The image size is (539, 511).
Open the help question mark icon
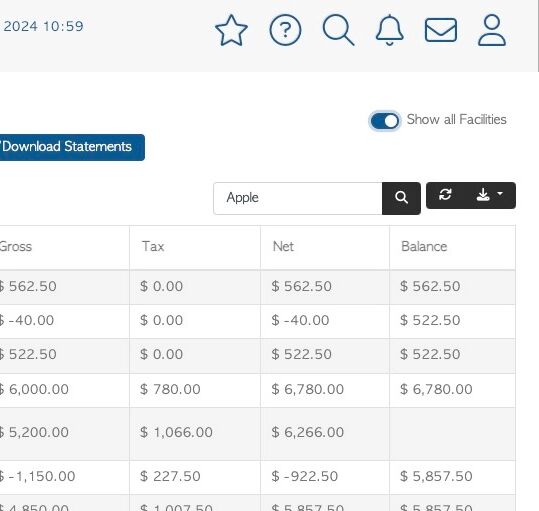point(285,30)
